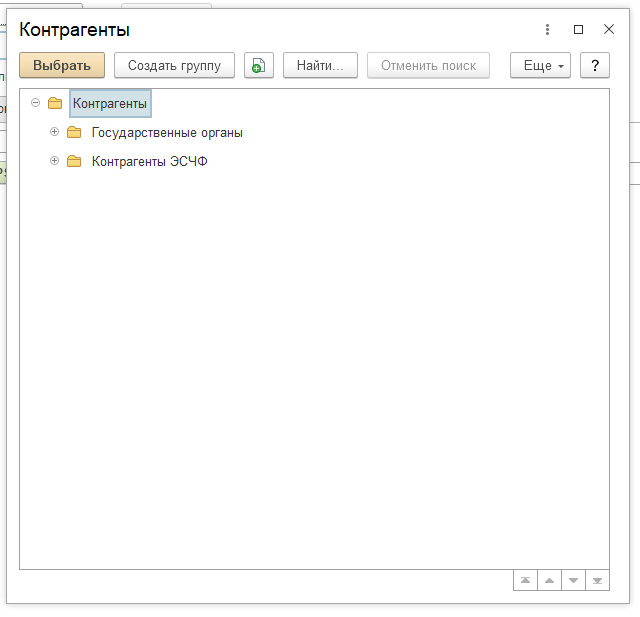Viewport: 640px width, 617px height.
Task: Click the Выбрать button
Action: coord(62,66)
